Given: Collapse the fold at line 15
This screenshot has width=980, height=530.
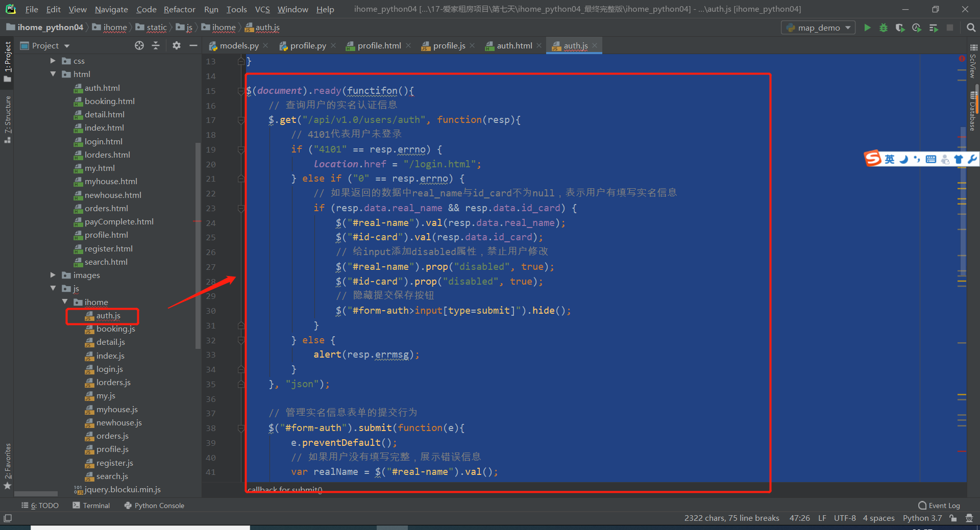Looking at the screenshot, I should coord(241,91).
